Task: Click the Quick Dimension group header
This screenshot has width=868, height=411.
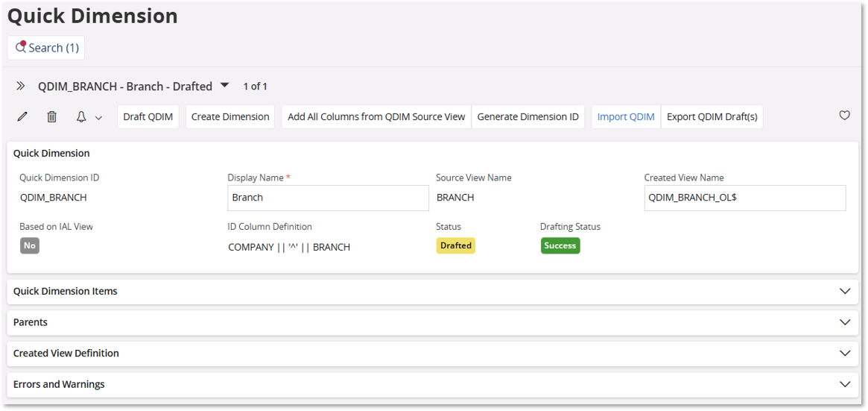Action: [x=51, y=154]
